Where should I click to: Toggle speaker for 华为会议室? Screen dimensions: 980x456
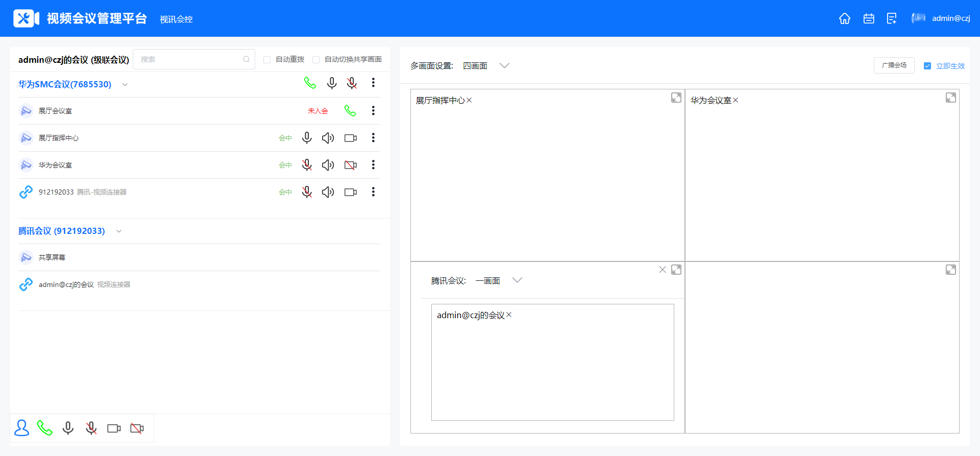pyautogui.click(x=328, y=165)
